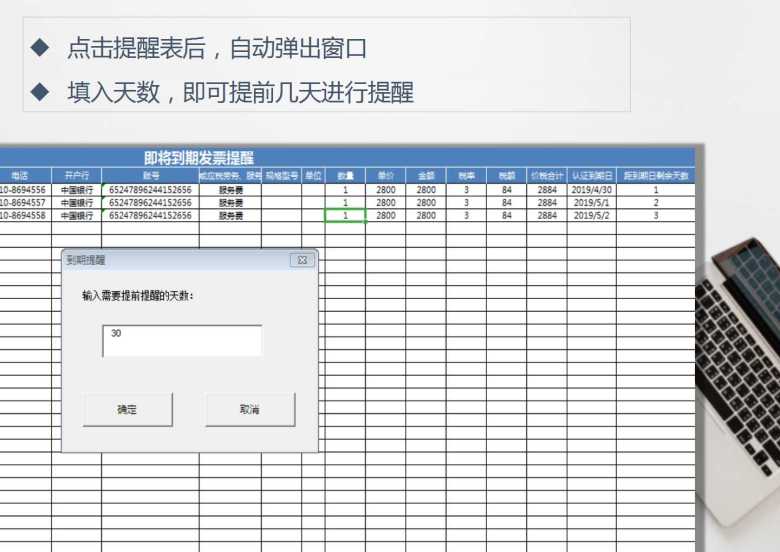This screenshot has height=552, width=780.
Task: Click the days input field showing 30
Action: (x=182, y=341)
